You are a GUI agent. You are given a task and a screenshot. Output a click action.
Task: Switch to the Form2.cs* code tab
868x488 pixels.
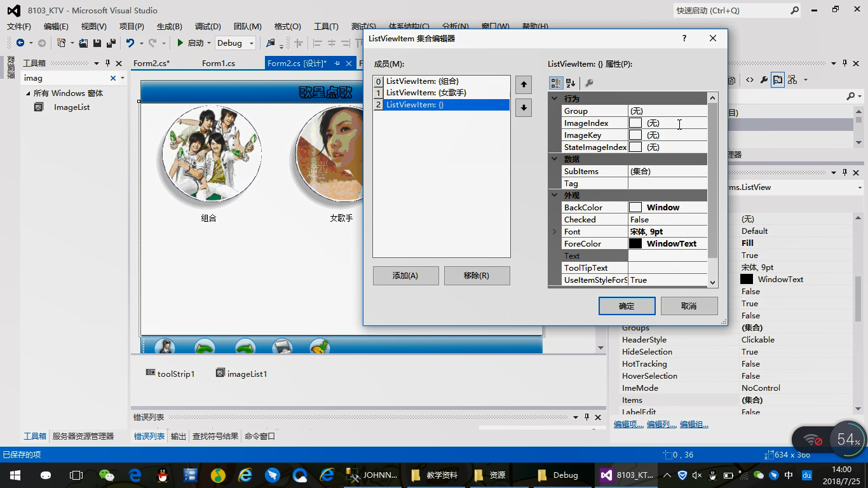(x=151, y=63)
